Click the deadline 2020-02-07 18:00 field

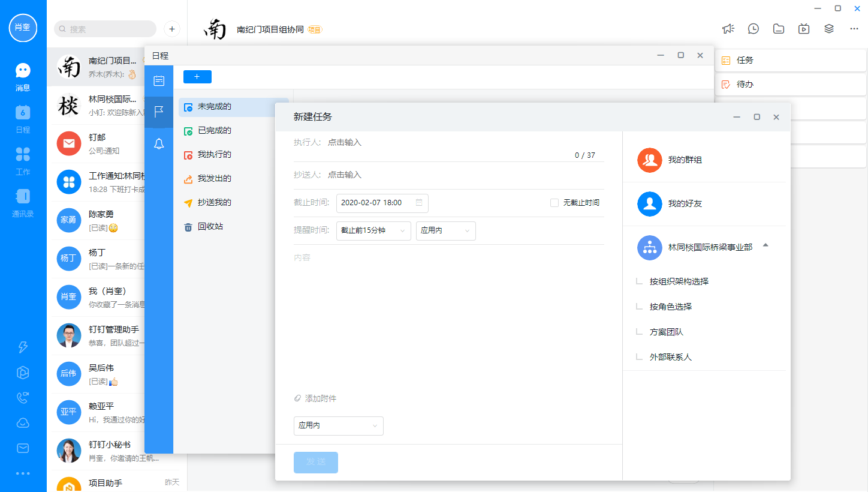382,203
